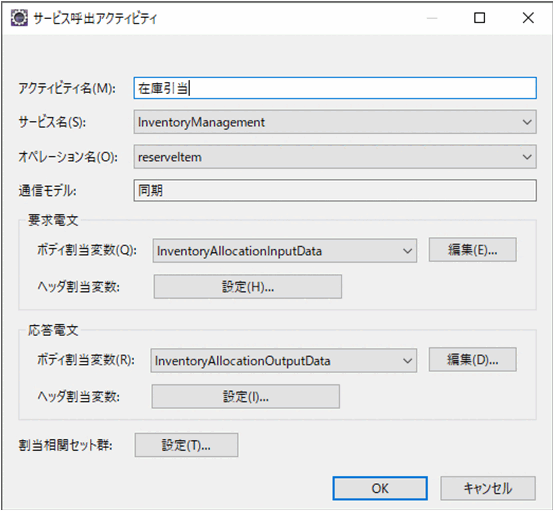
Task: Click the 通信モデル: label
Action: [x=47, y=191]
